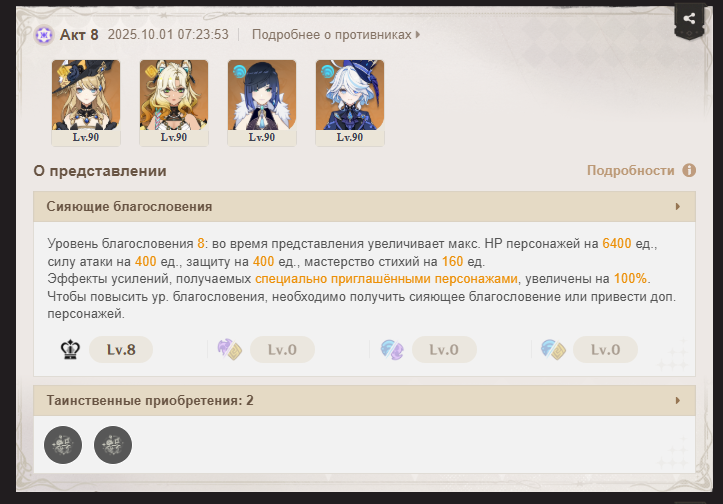Click the share icon in the top corner

(689, 18)
